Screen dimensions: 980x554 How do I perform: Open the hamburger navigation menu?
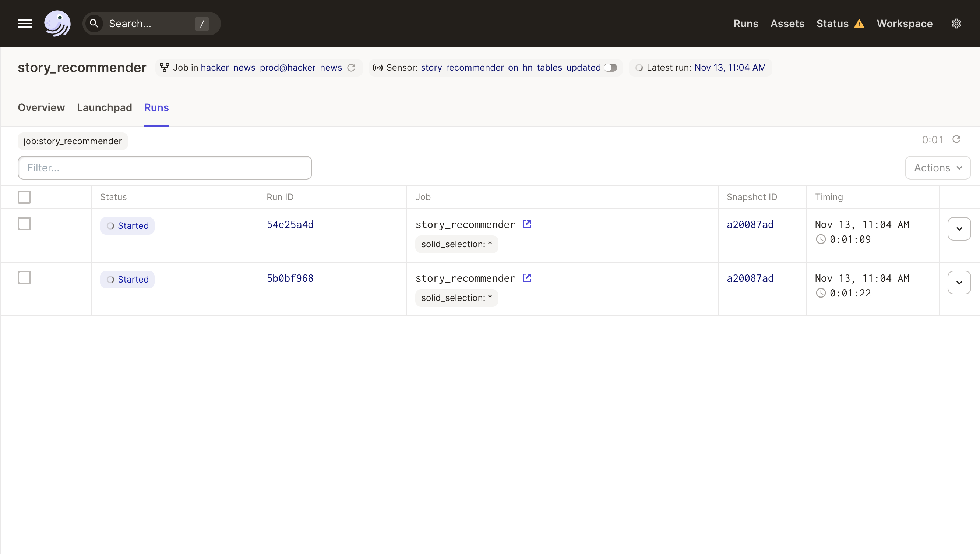coord(25,24)
